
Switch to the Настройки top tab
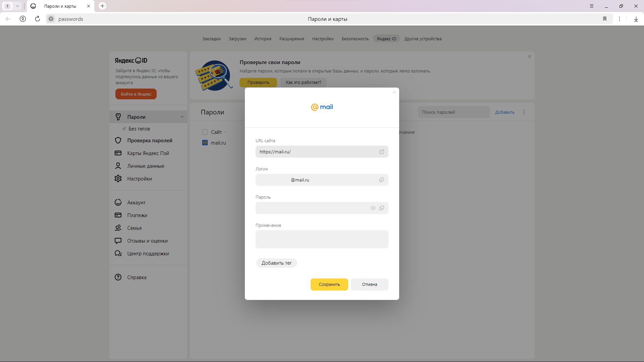(323, 39)
